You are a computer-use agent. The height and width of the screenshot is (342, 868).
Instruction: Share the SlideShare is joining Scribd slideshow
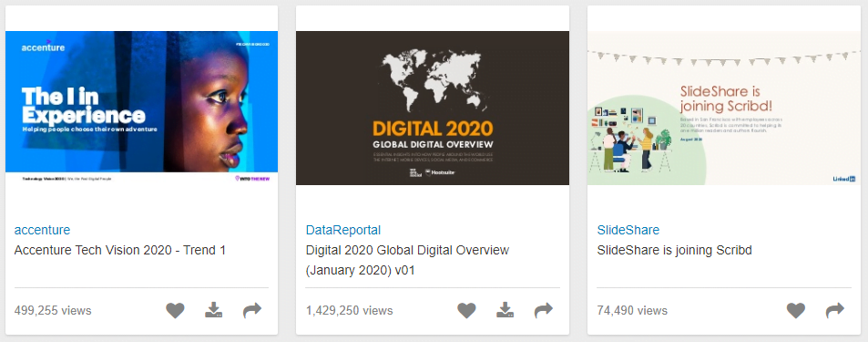(x=835, y=310)
